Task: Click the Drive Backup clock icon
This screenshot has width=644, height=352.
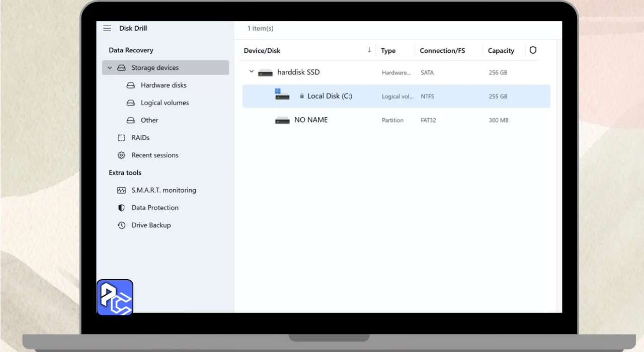Action: coord(121,225)
